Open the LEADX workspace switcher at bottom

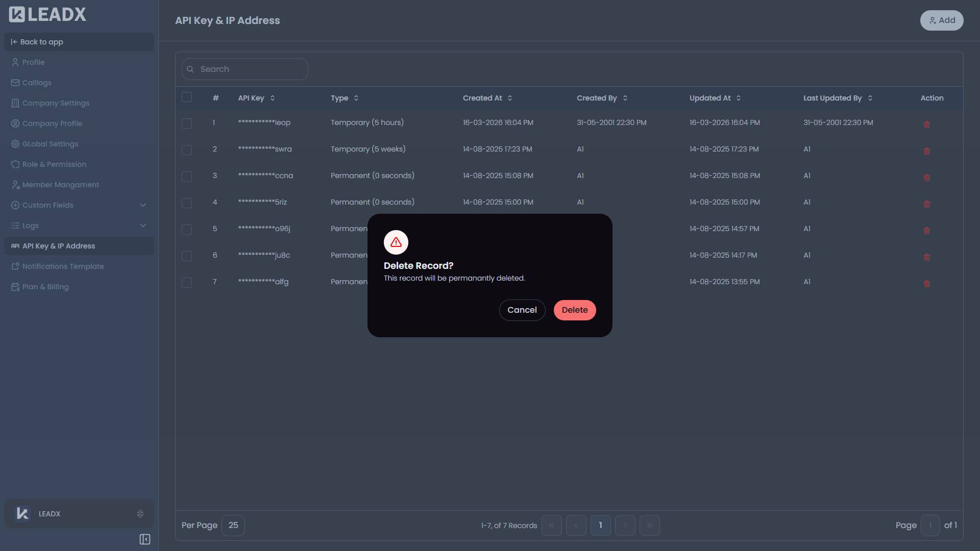[x=79, y=514]
